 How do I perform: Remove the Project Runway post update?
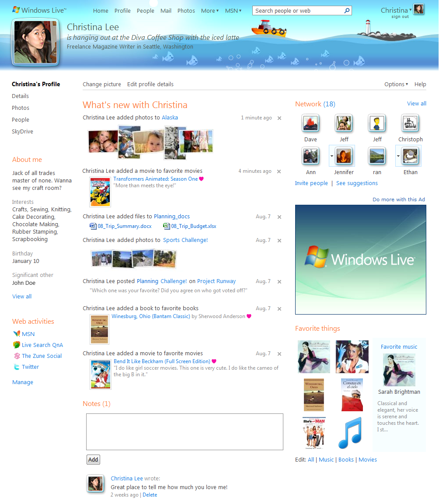pos(279,282)
